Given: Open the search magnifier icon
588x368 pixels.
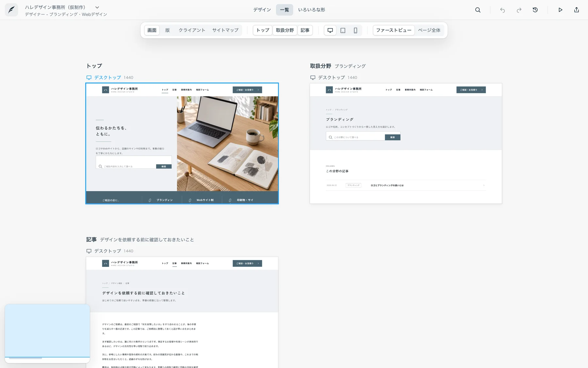Looking at the screenshot, I should 478,10.
